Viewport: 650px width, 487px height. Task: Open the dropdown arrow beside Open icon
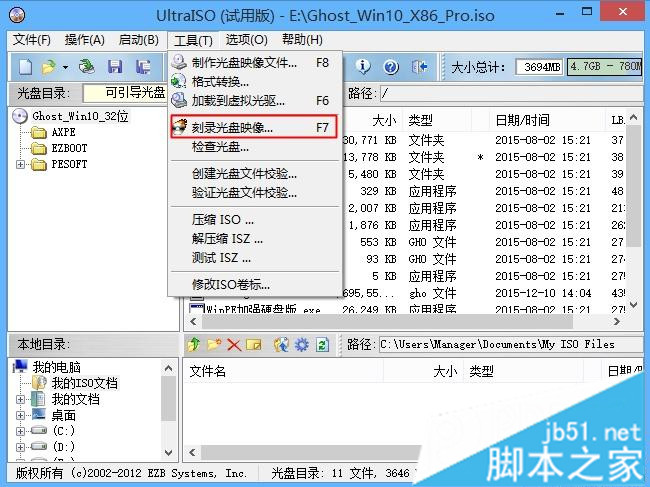(x=65, y=67)
